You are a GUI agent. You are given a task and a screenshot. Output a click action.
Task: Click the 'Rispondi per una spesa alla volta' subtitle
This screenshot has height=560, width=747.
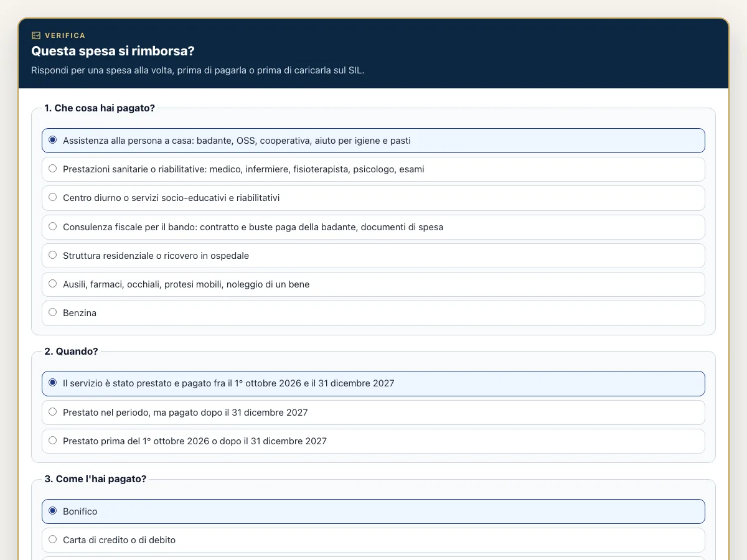[198, 70]
